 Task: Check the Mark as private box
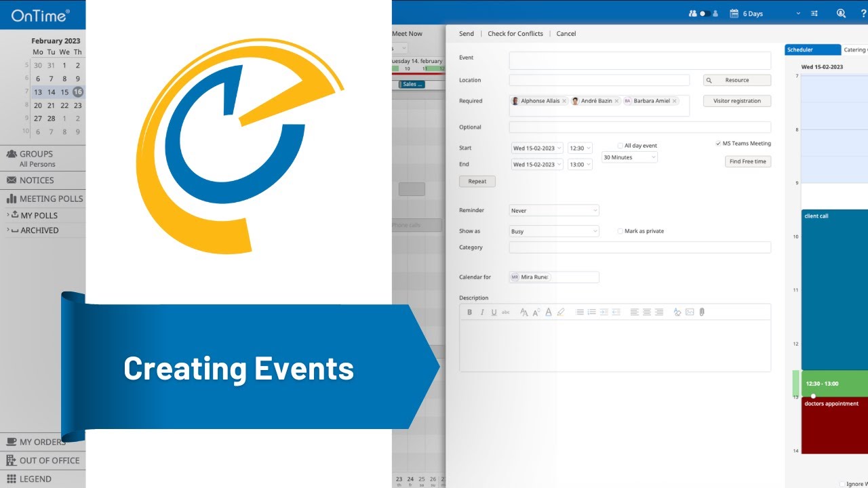click(x=620, y=231)
